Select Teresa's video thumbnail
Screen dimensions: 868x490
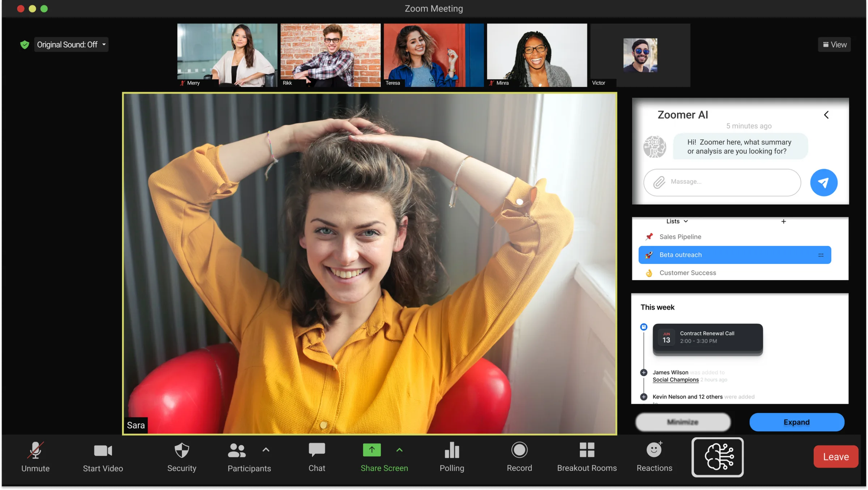(x=434, y=55)
